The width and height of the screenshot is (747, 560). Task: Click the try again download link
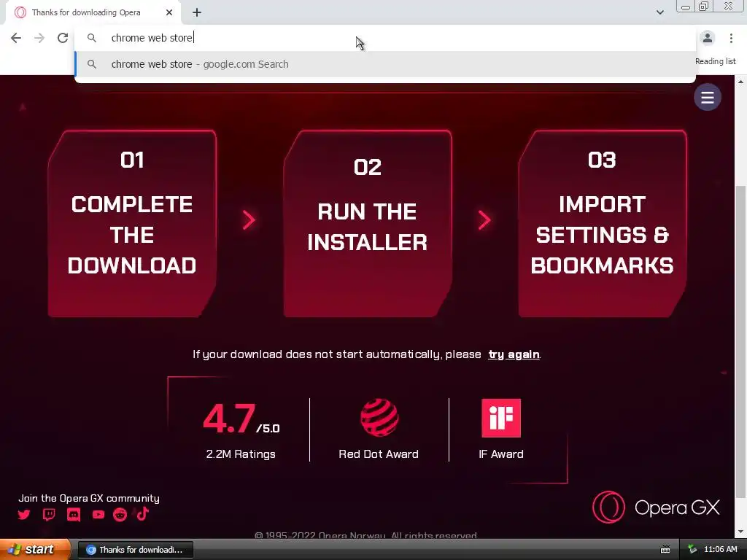514,354
